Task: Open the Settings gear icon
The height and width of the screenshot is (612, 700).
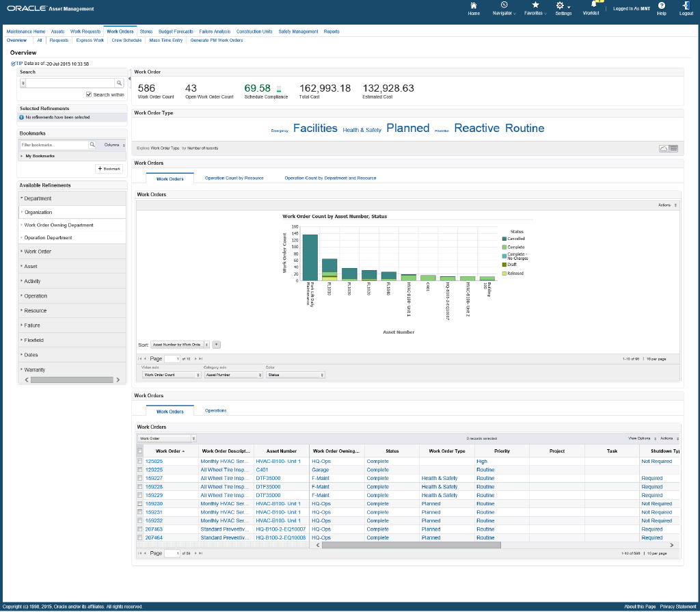Action: click(x=560, y=5)
